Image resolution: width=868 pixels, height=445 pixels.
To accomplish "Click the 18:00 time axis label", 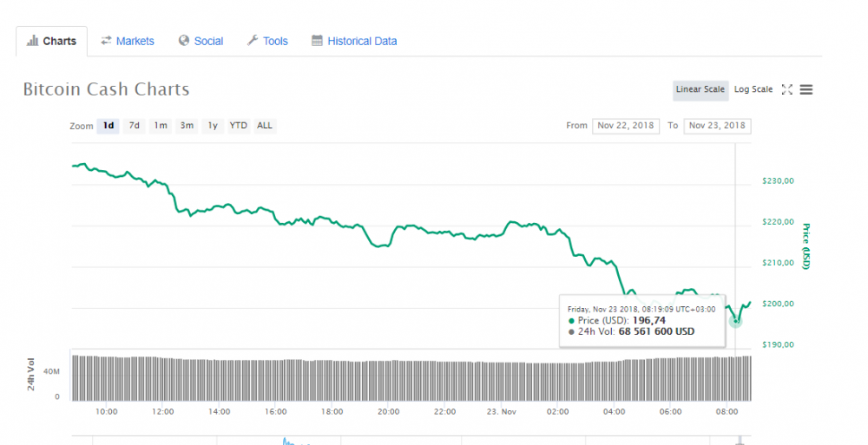I will (x=332, y=412).
